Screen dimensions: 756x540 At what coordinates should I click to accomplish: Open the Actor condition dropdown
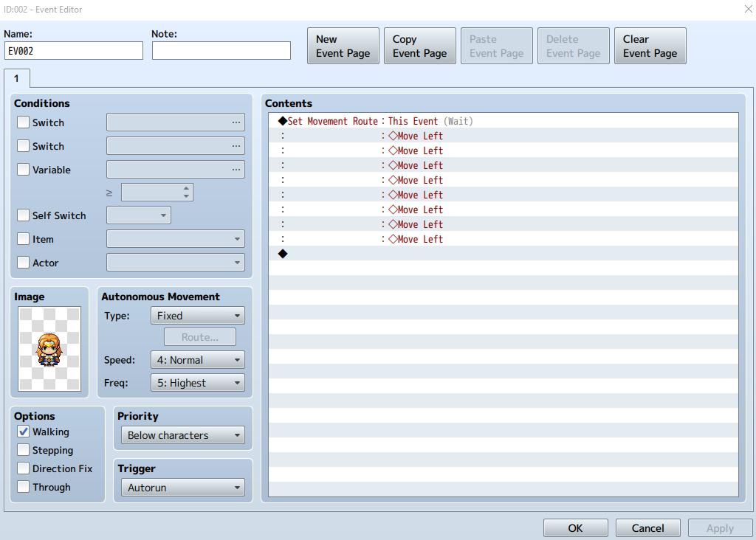176,262
